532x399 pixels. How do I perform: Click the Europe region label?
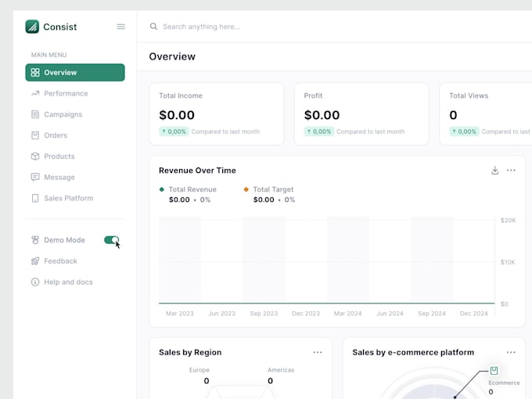pos(199,370)
